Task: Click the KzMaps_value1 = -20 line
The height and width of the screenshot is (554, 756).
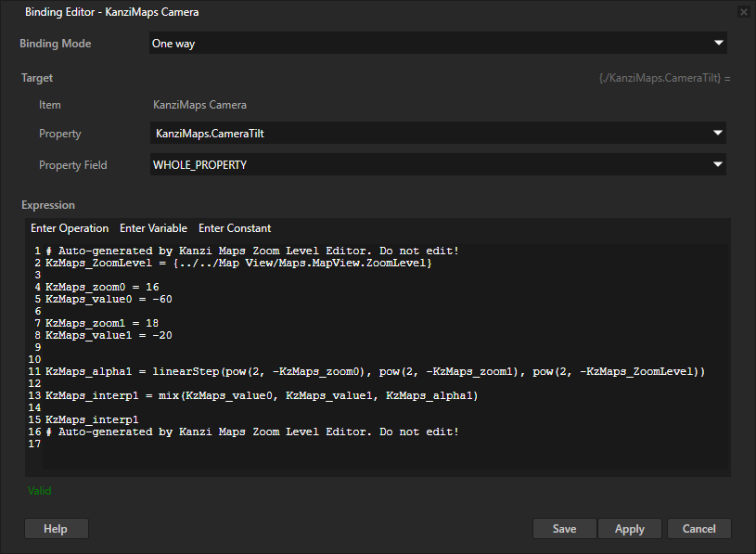Action: coord(109,335)
